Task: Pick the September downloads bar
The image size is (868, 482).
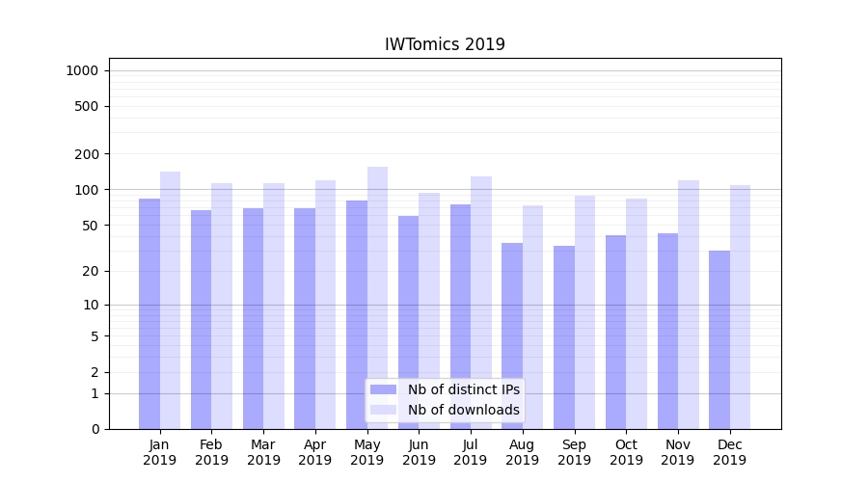Action: coord(584,311)
